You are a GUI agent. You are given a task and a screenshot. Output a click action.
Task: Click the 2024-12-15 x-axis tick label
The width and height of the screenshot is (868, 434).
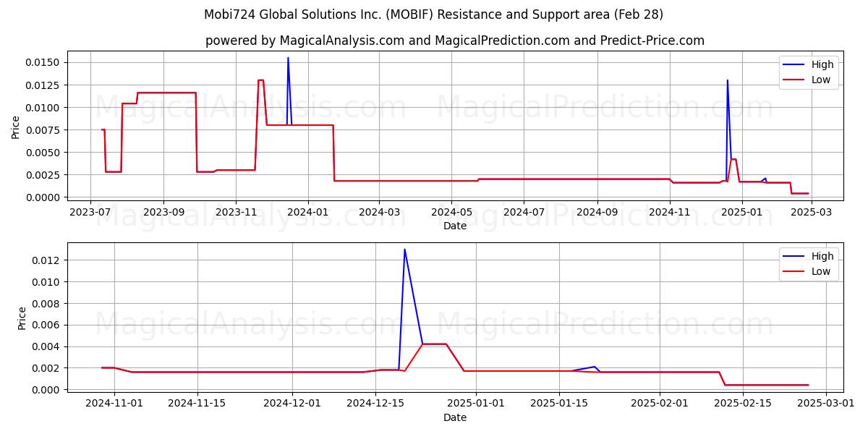[x=375, y=404]
